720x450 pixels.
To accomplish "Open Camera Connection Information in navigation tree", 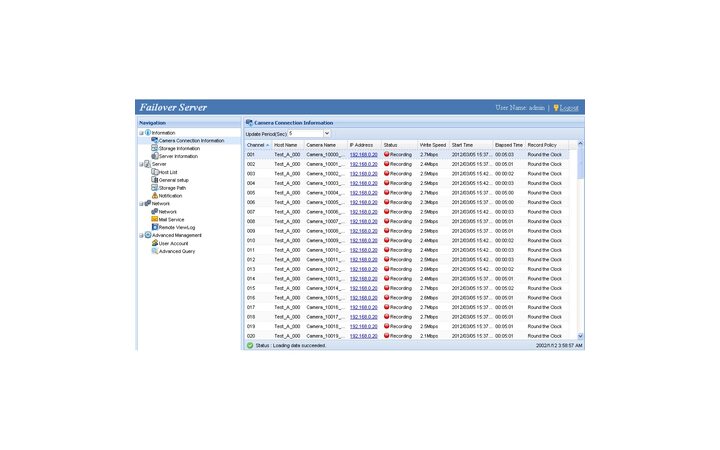I will (191, 140).
